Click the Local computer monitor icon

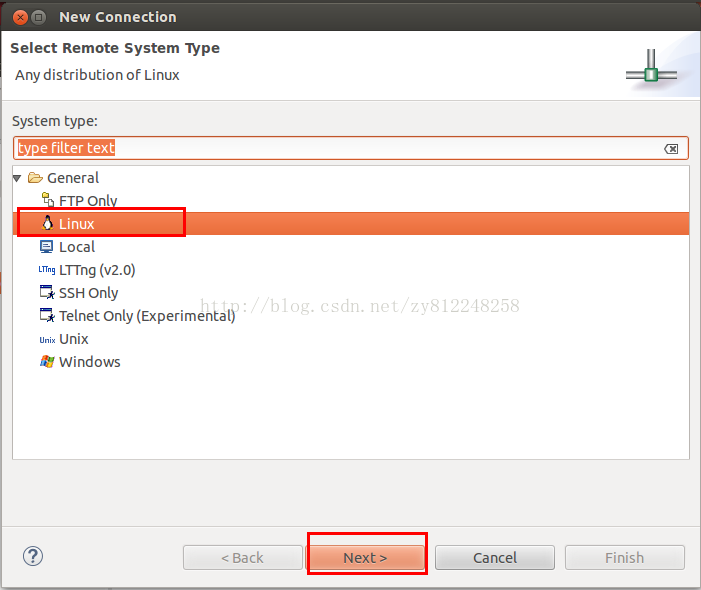click(46, 247)
